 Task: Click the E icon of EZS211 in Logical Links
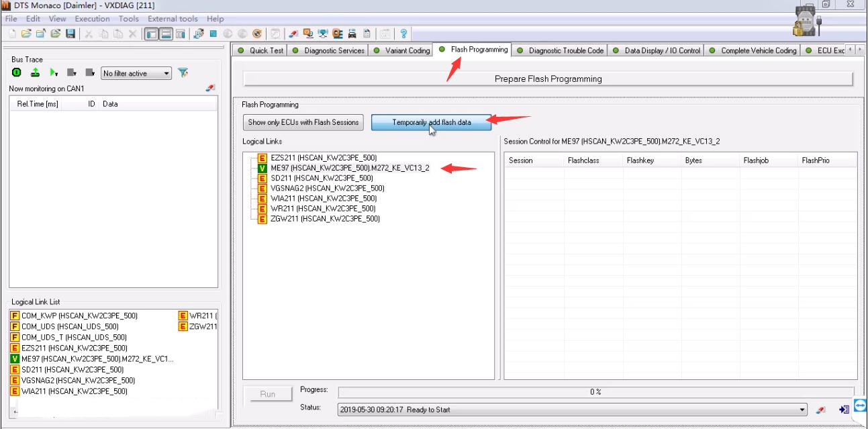[262, 158]
